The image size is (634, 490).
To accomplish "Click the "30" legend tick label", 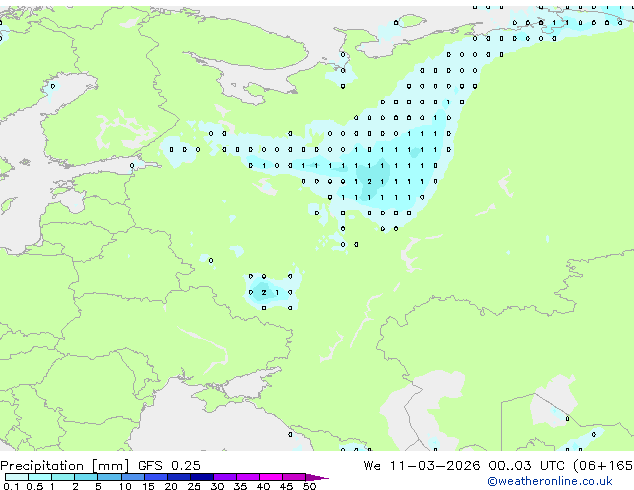I will [217, 486].
